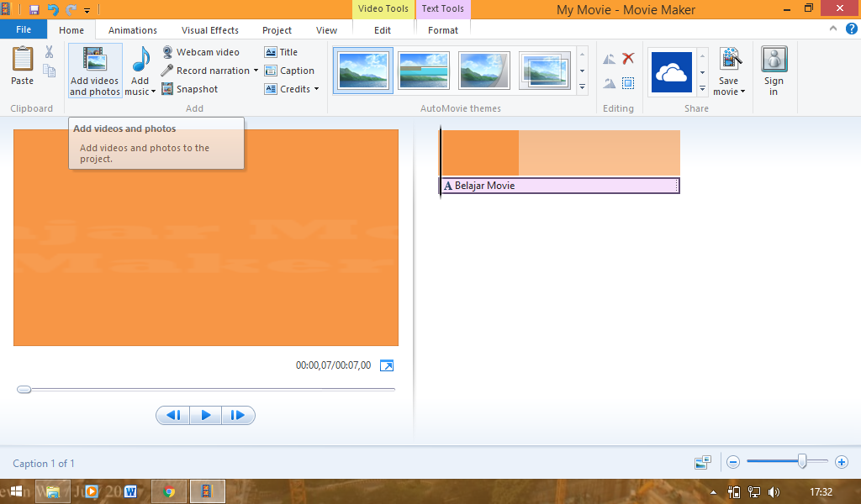Screen dimensions: 861x504
Task: Expand Record narration dropdown arrow
Action: pos(256,71)
